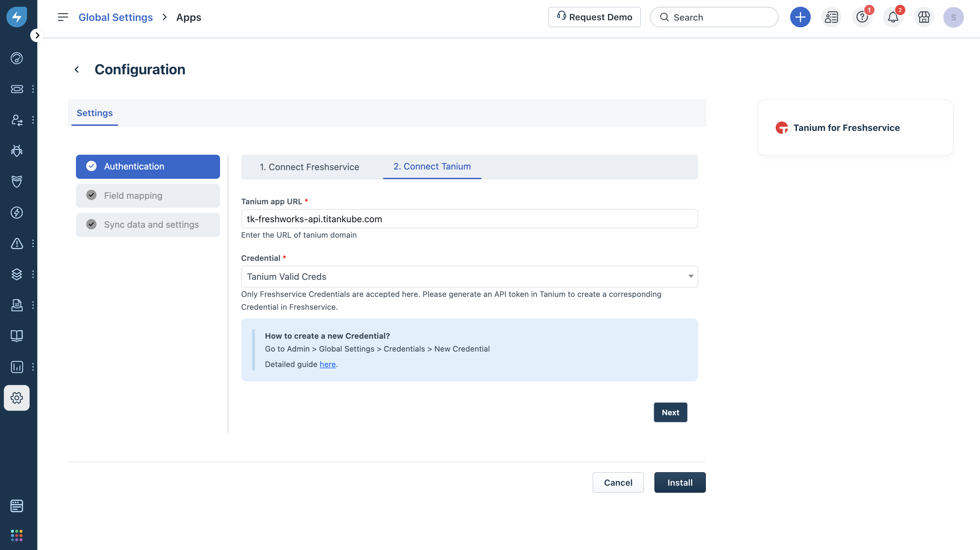Expand the collapsed sidebar arrow
The width and height of the screenshot is (980, 550).
[x=37, y=35]
